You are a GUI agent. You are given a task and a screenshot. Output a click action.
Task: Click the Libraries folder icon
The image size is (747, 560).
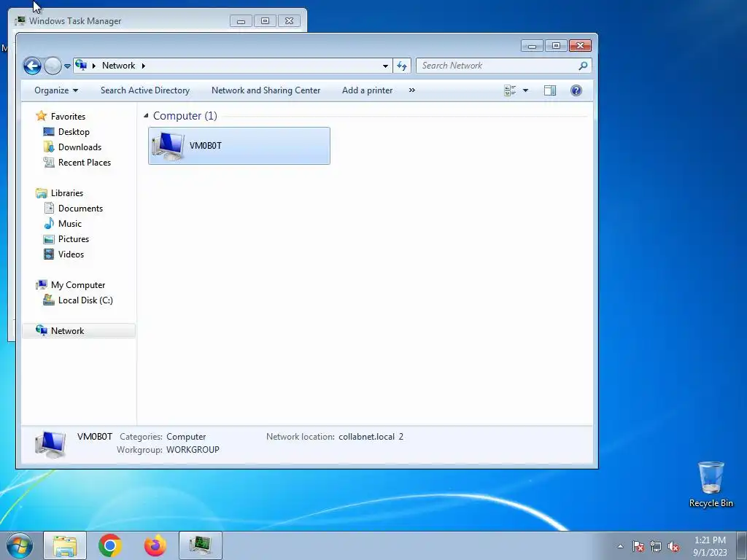[42, 192]
